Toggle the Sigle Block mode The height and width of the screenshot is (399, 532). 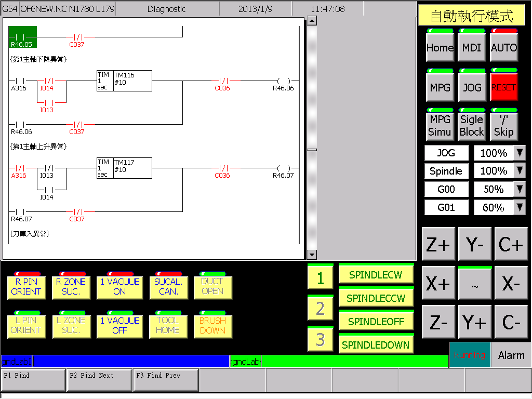(472, 125)
